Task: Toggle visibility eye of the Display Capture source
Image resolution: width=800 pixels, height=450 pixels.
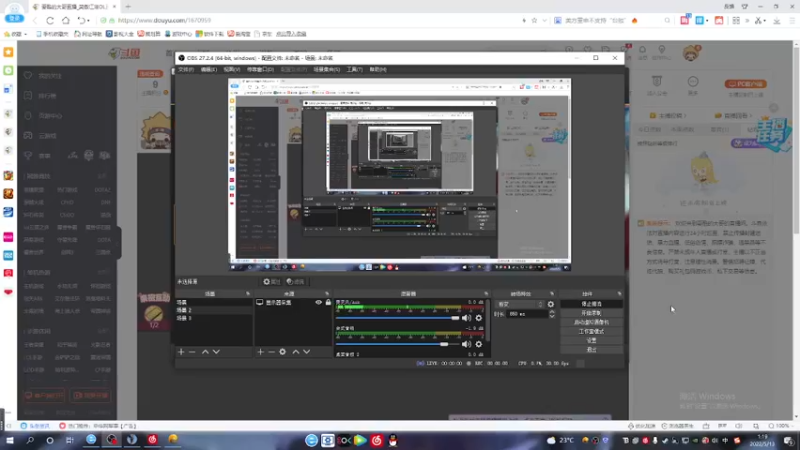Action: (318, 303)
